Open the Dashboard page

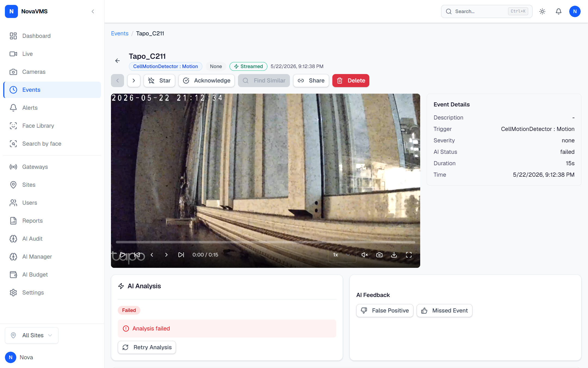click(x=52, y=36)
